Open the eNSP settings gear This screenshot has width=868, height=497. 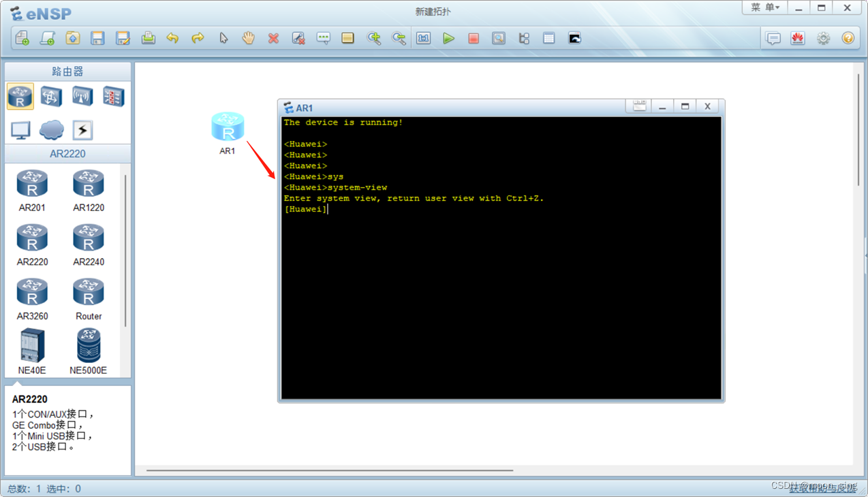pyautogui.click(x=823, y=38)
